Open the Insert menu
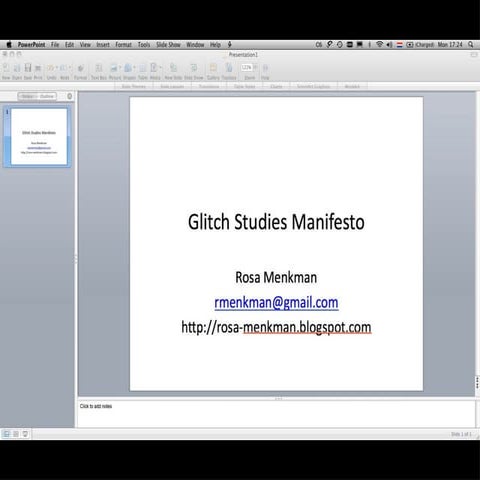The width and height of the screenshot is (480, 480). (103, 45)
